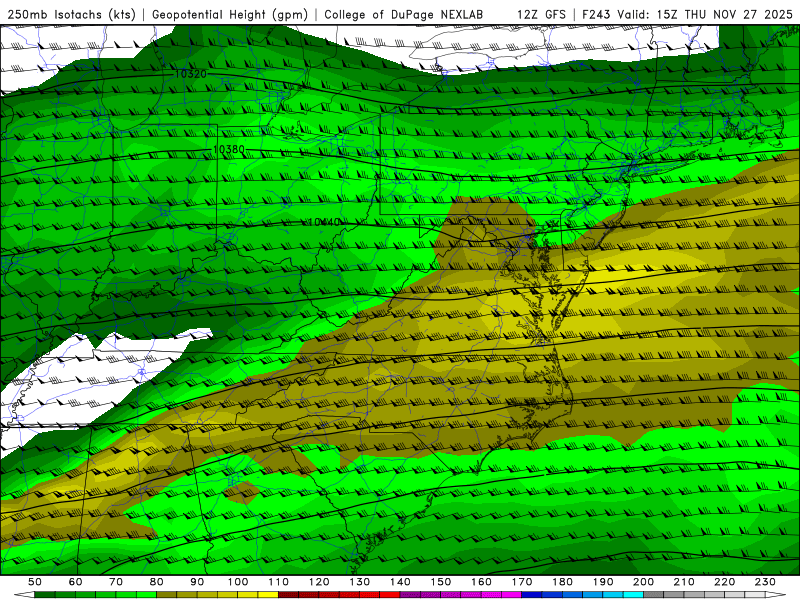800x600 pixels.
Task: Click the bright yellow swatch just before dark red
Action: (268, 594)
